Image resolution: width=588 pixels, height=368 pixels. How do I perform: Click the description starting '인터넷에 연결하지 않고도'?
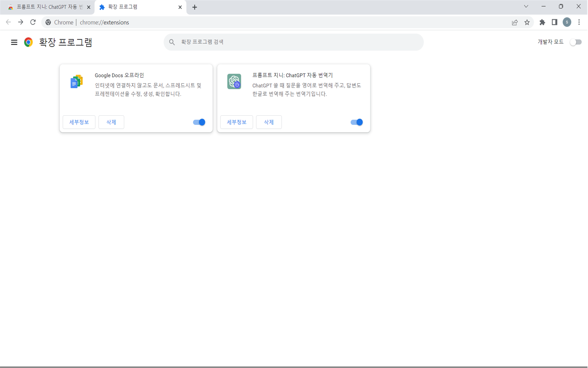148,89
